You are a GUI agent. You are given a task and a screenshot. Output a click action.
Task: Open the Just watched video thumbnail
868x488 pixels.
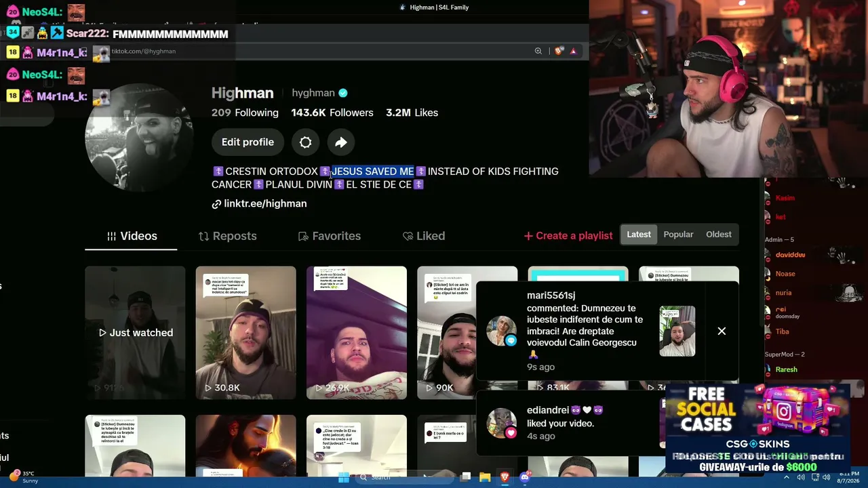click(135, 333)
